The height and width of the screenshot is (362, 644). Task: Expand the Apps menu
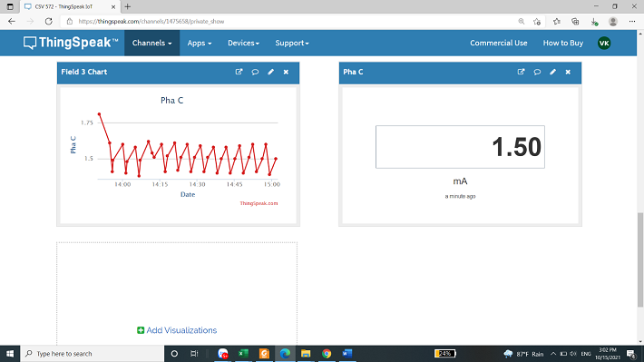200,44
